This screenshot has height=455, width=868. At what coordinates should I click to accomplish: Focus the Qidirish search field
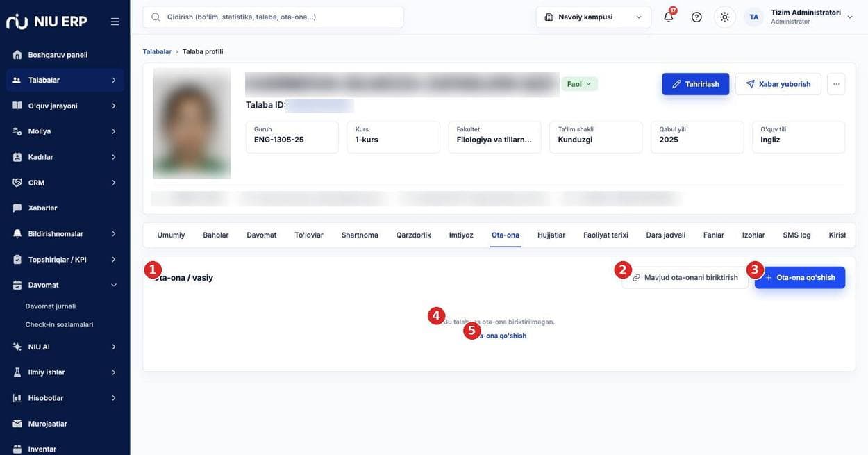273,17
